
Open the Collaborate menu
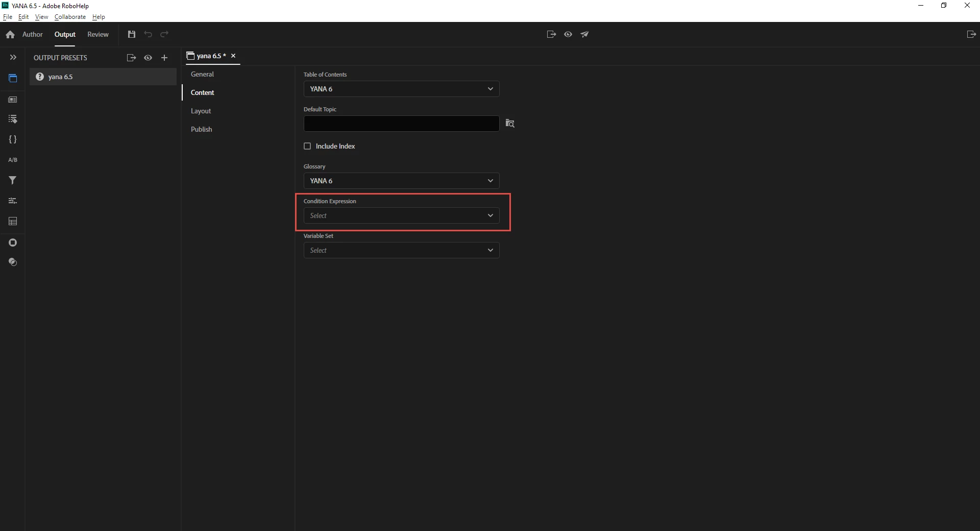click(70, 17)
